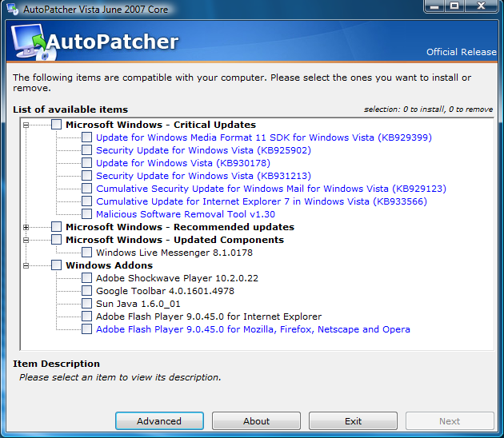Viewport: 504px width, 438px height.
Task: Select the Windows Live Messenger item text
Action: click(174, 253)
